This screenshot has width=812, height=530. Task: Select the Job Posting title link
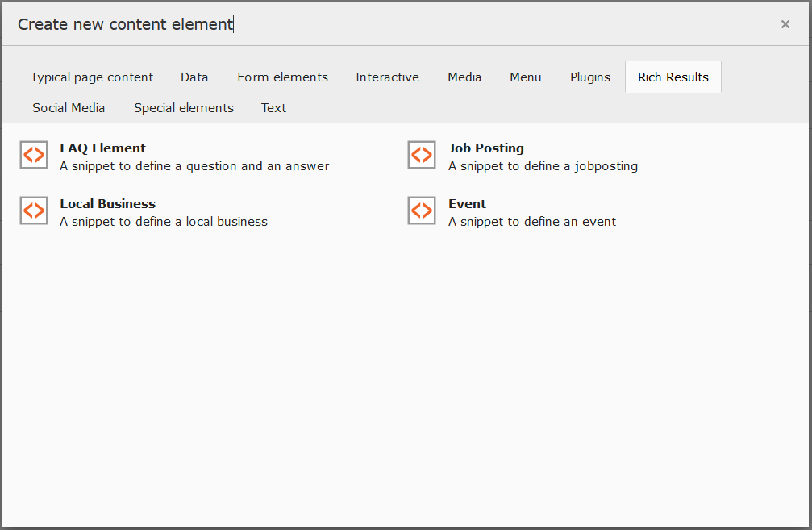click(485, 148)
